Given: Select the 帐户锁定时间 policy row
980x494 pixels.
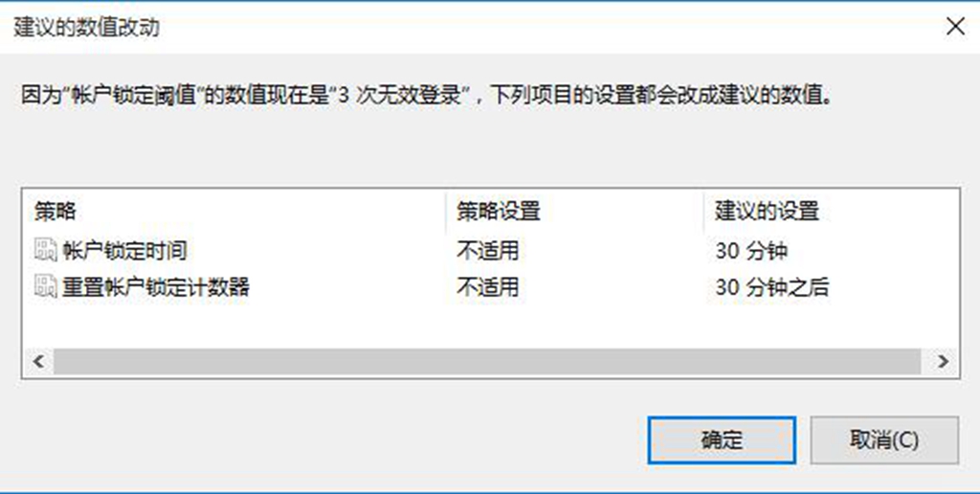Looking at the screenshot, I should [x=490, y=251].
